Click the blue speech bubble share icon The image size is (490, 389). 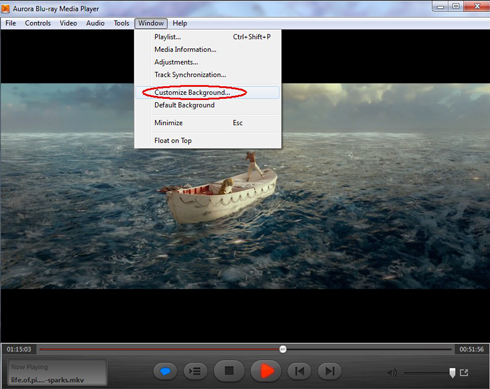[x=165, y=371]
